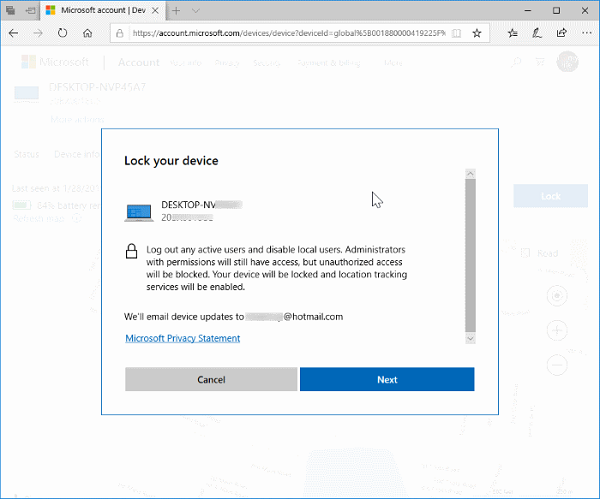Open the Microsoft Privacy Statement link
Screen dimensions: 600x499
pyautogui.click(x=183, y=338)
